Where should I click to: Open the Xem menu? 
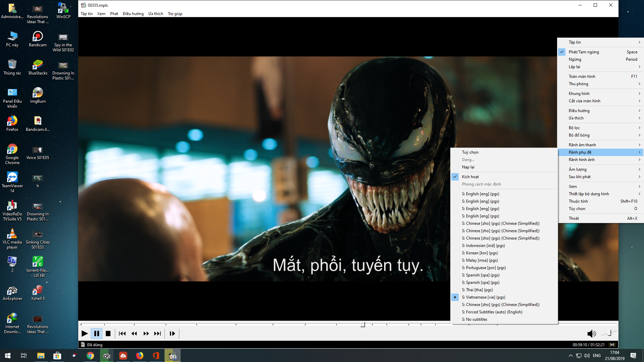coord(101,14)
